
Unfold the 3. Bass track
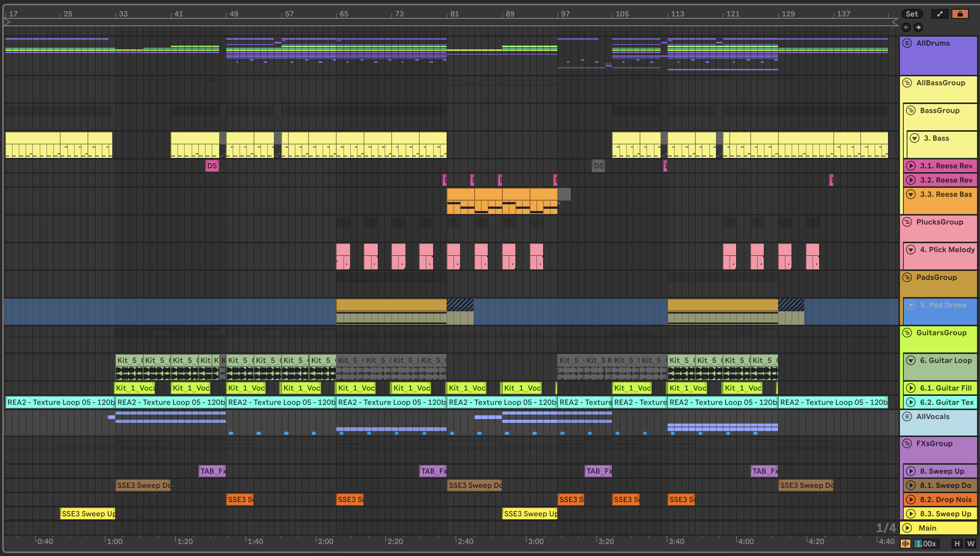pos(914,138)
